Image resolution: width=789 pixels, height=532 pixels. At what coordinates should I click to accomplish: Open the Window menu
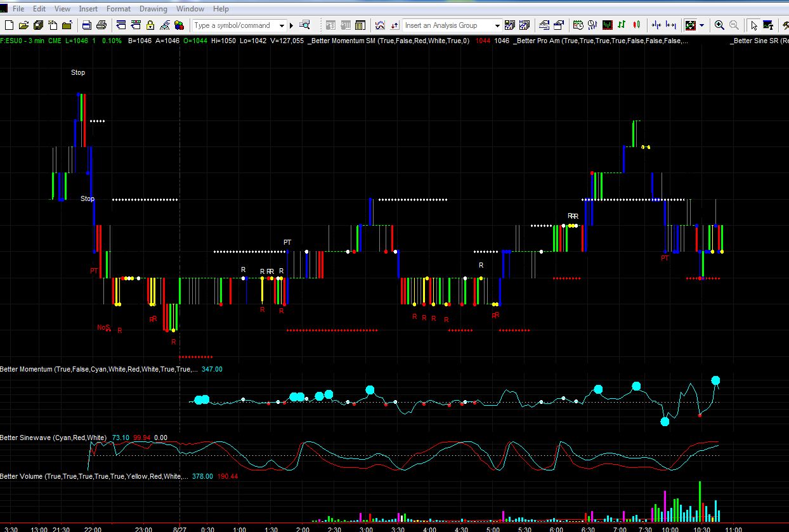190,9
